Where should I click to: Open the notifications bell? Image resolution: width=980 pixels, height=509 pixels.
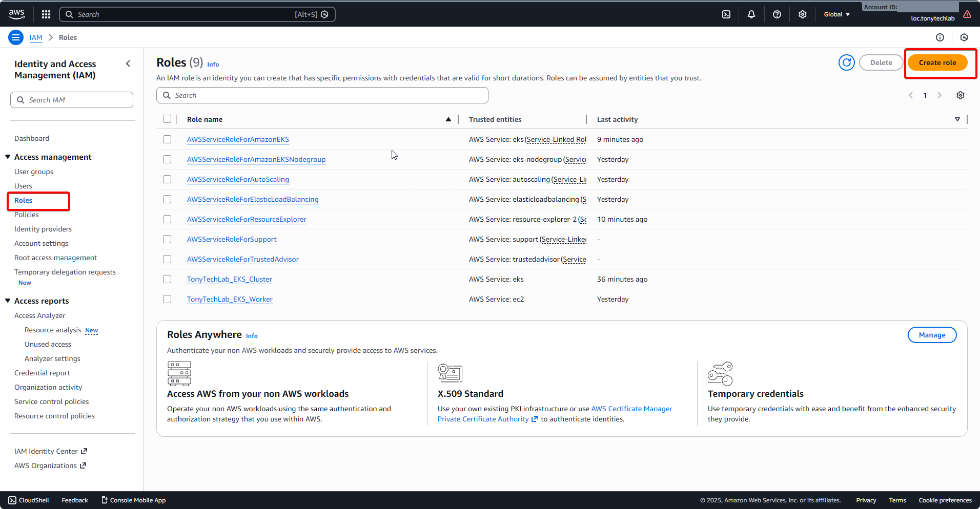click(x=751, y=14)
